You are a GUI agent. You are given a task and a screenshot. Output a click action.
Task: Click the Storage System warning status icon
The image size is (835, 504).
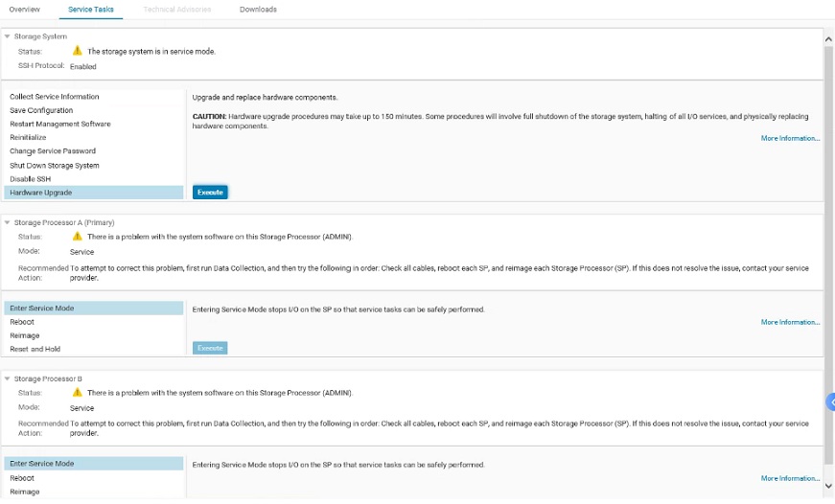[77, 51]
